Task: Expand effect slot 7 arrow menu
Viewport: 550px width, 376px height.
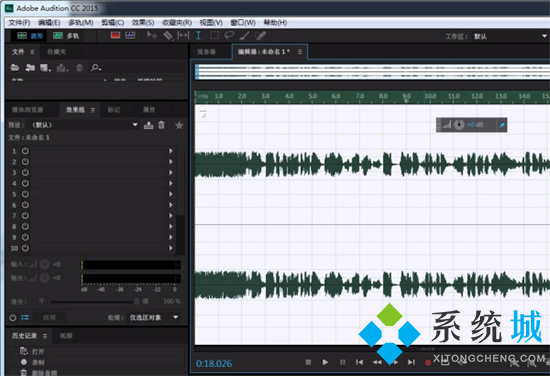Action: click(171, 216)
